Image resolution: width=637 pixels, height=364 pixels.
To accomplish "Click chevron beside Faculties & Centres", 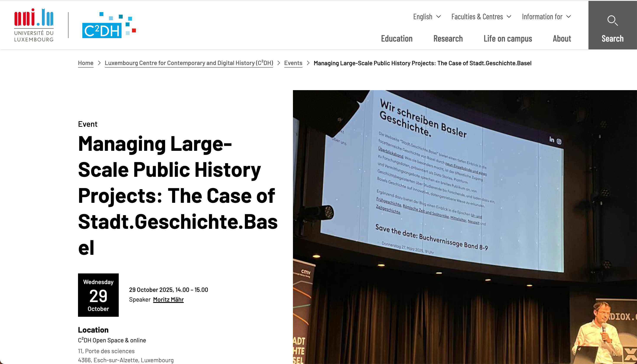I will 509,17.
